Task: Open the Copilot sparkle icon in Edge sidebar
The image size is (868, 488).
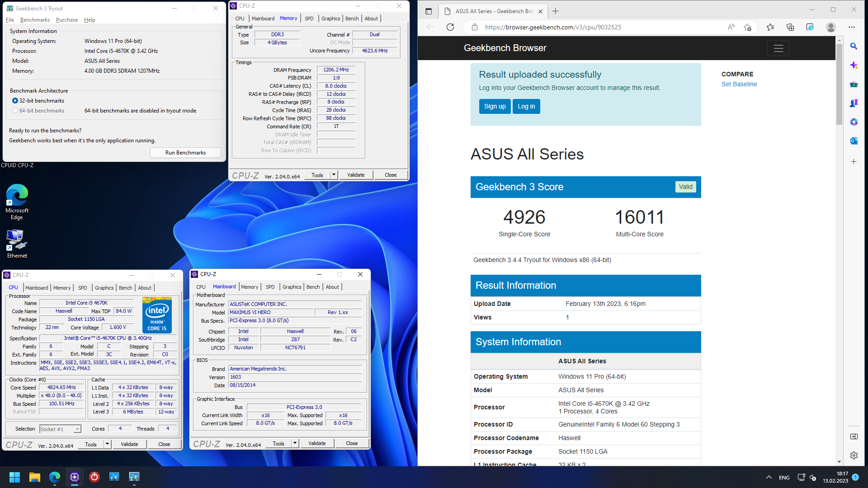Action: click(x=854, y=65)
